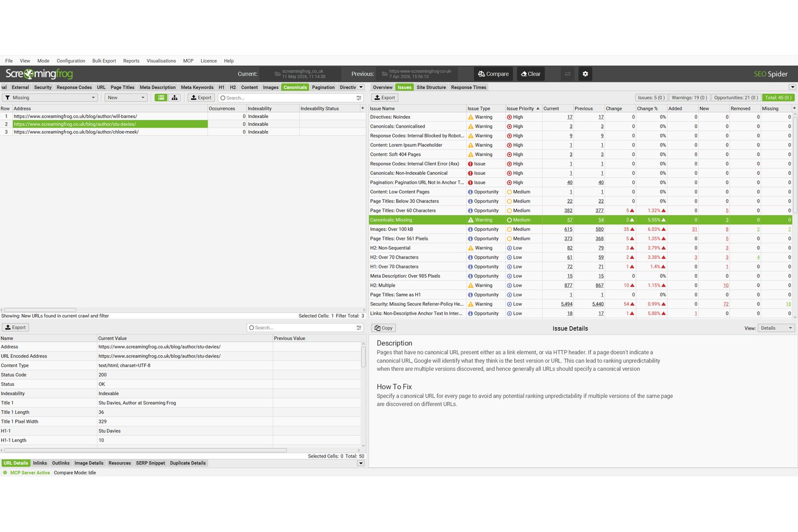Open the Missing filter dropdown
Screen dimensions: 798x532
tap(50, 98)
